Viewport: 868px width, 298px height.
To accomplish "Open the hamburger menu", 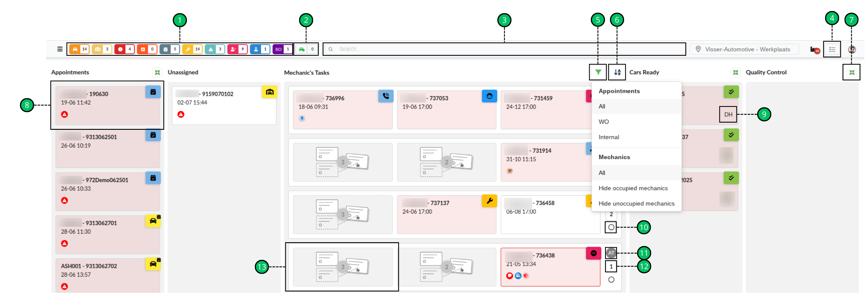I will [x=60, y=49].
